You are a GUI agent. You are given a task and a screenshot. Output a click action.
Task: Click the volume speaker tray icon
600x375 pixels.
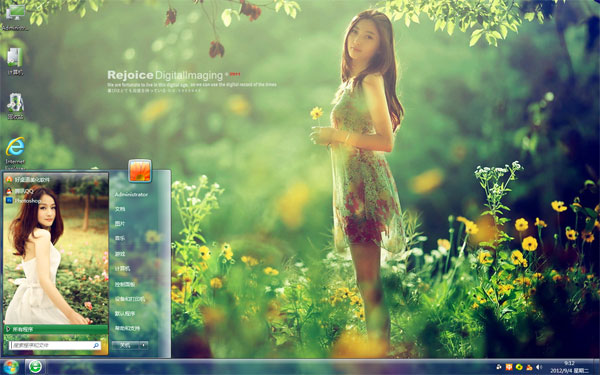coord(539,367)
